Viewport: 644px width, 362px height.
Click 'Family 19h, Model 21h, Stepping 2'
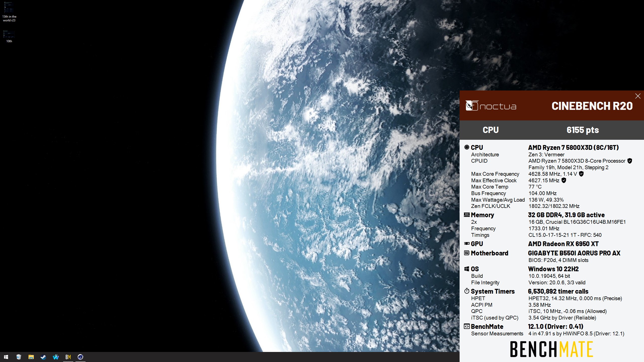coord(568,167)
